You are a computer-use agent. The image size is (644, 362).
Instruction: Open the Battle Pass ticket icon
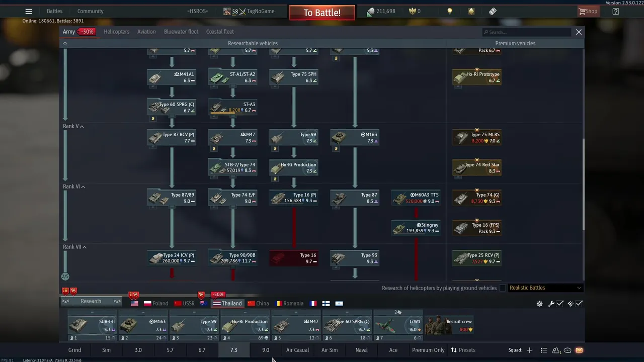click(x=493, y=12)
